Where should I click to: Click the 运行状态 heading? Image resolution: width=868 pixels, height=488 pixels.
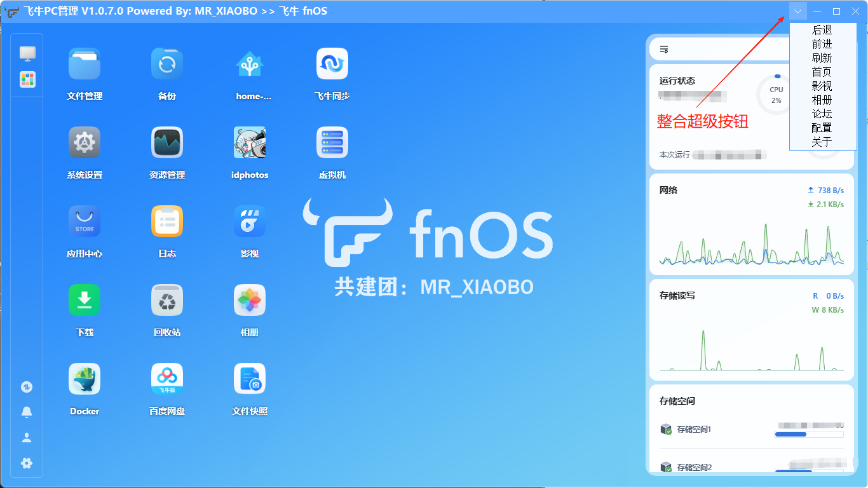pos(677,81)
